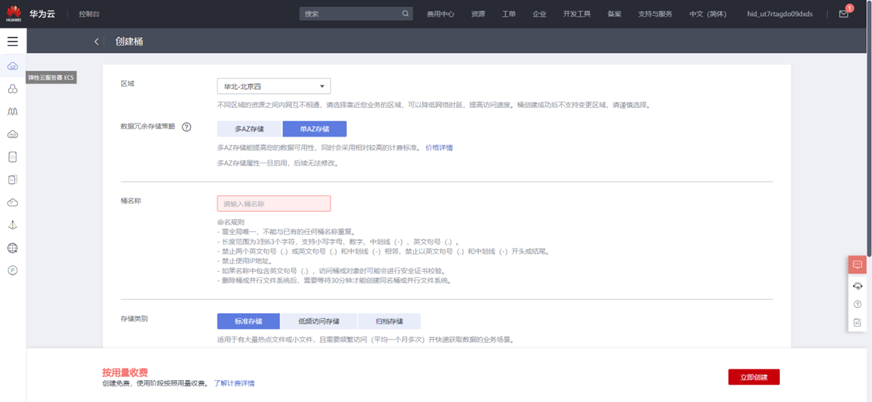Viewport: 872px width, 402px height.
Task: Select 多AZ存储 redundancy option
Action: click(250, 129)
